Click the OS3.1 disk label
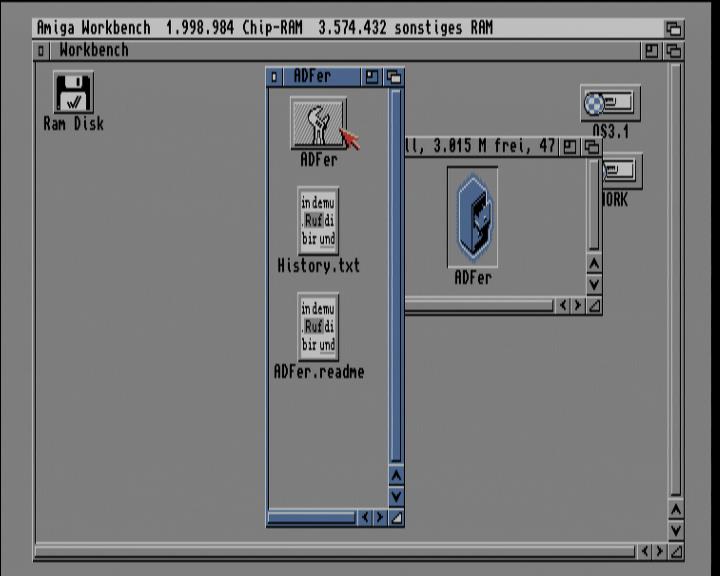This screenshot has width=720, height=576. 610,131
